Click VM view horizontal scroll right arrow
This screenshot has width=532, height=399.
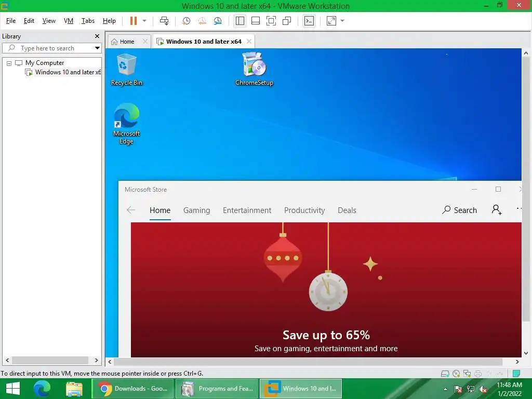pos(517,362)
